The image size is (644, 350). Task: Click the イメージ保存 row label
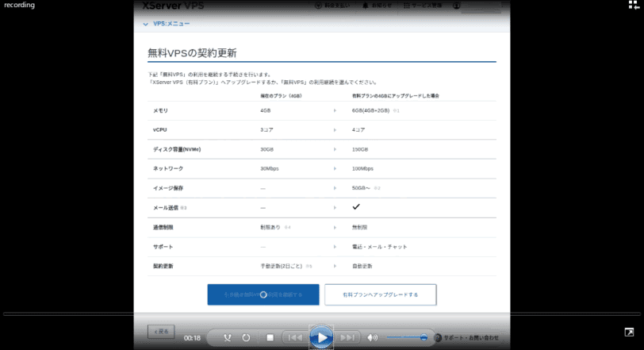pos(168,188)
